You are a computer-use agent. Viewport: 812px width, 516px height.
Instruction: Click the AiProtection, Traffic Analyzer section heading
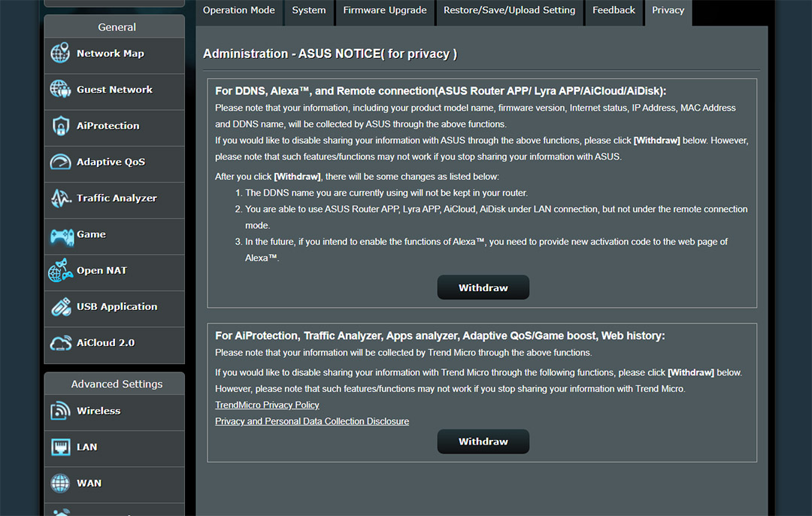[x=440, y=335]
